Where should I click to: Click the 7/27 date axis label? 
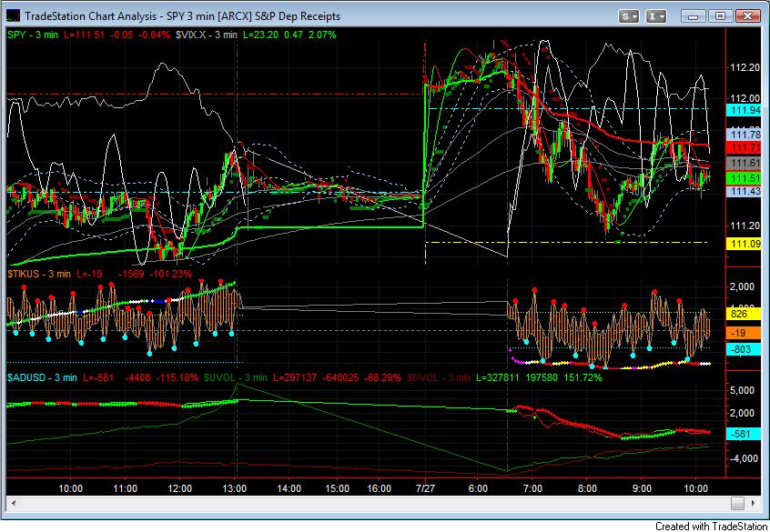pos(426,488)
